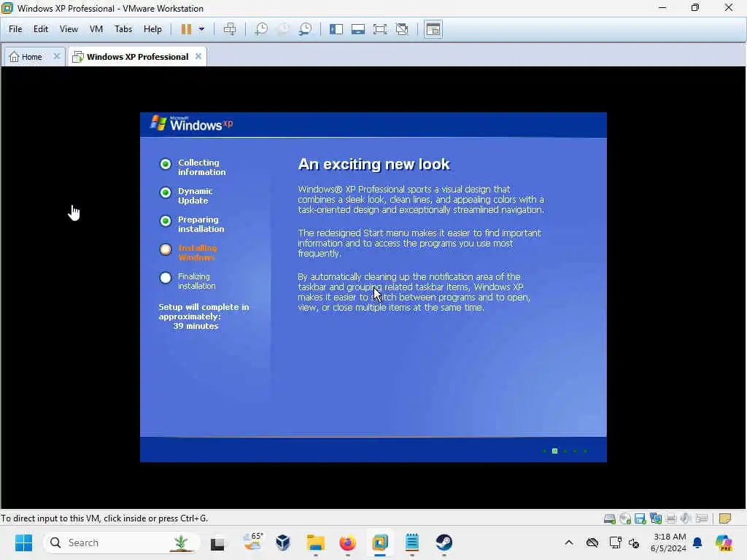Open the Edit menu
The width and height of the screenshot is (747, 560).
[x=41, y=29]
